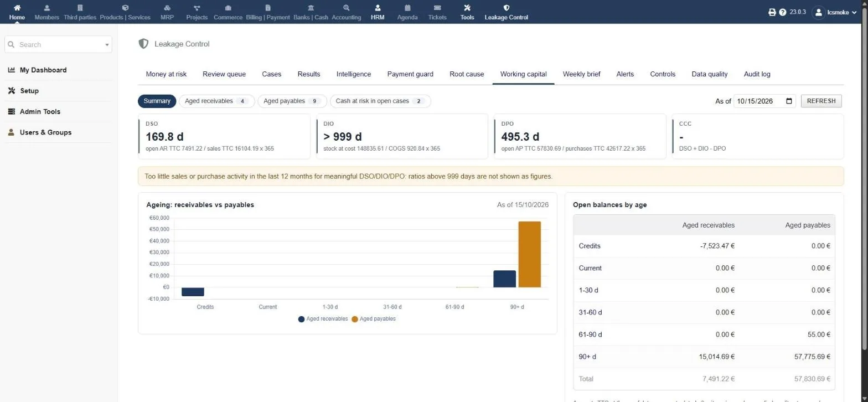Open the Review queue tab
868x402 pixels.
[224, 74]
